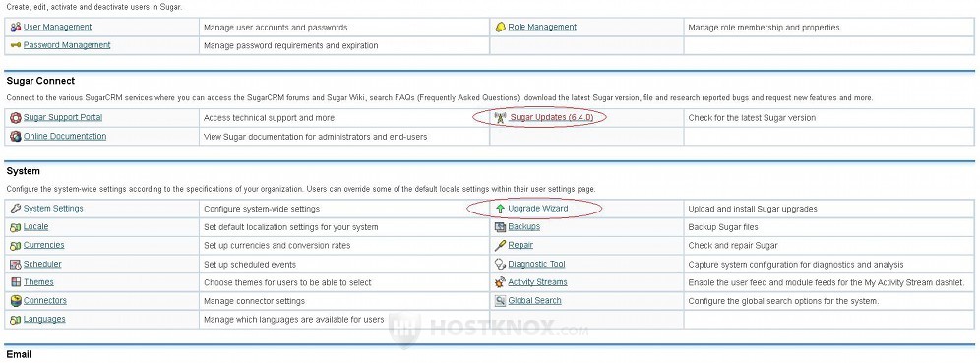Viewport: 980px width, 363px height.
Task: Open the Languages link
Action: click(x=44, y=320)
